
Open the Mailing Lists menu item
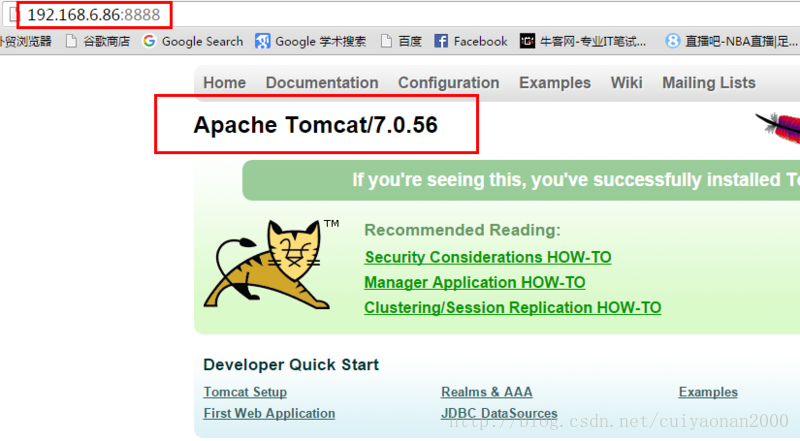click(709, 83)
